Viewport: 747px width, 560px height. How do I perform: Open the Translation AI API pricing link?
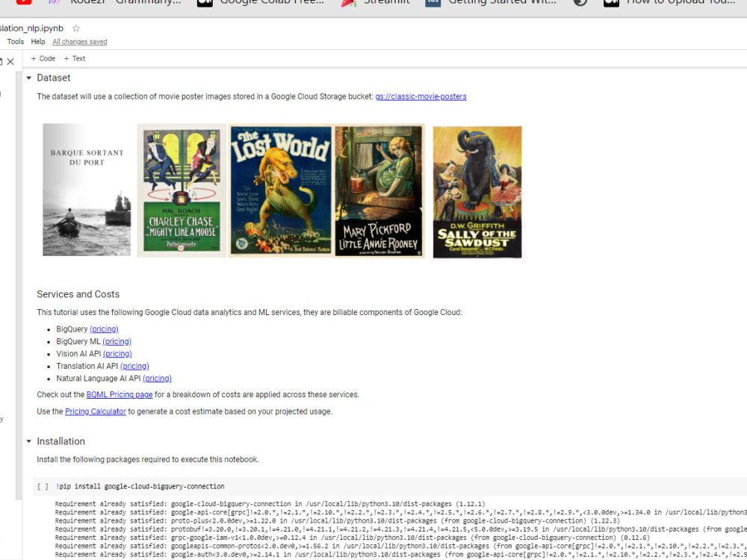(134, 366)
